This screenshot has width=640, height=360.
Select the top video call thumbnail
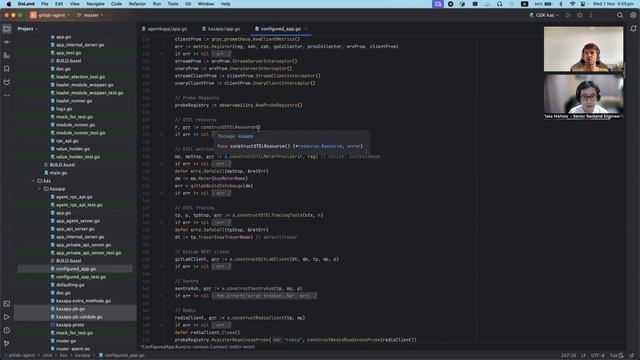point(583,49)
